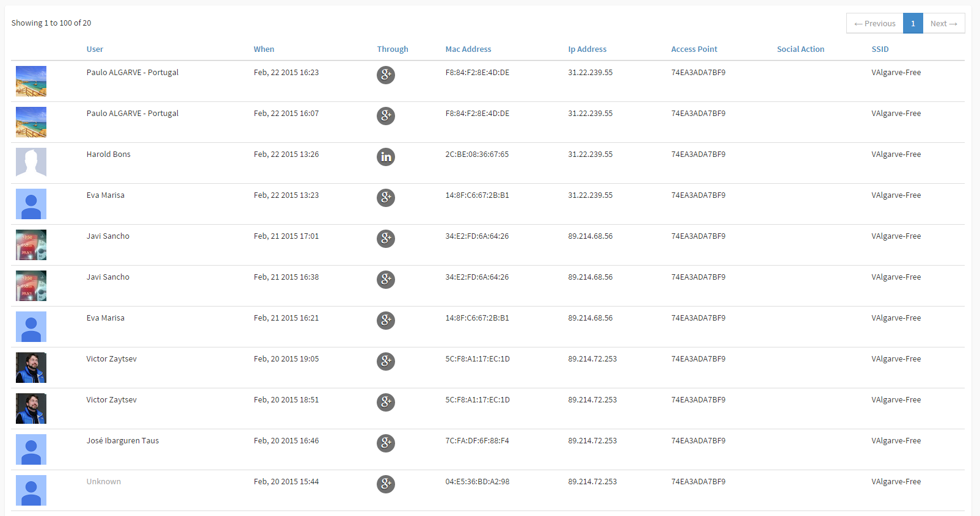Click Victor Zaytsev's profile photo at 19:05
Viewport: 980px width, 516px height.
pos(31,368)
